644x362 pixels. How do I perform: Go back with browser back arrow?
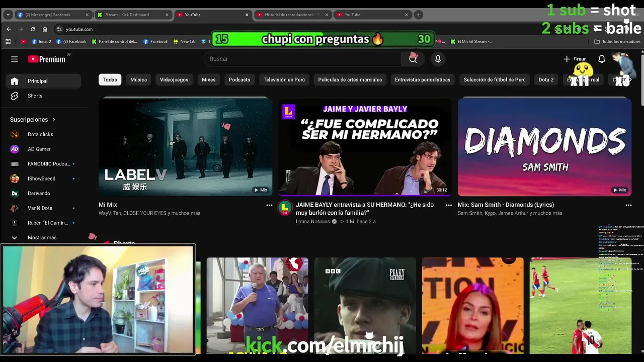point(9,29)
